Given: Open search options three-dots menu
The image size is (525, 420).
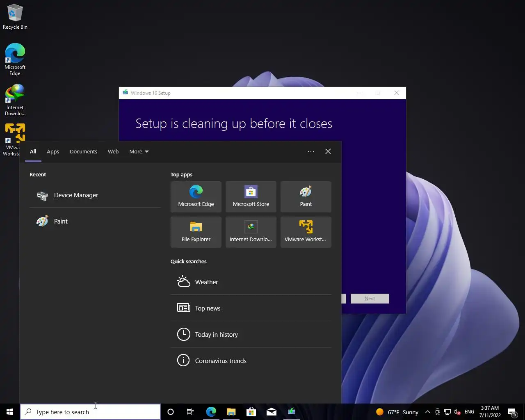Looking at the screenshot, I should [x=311, y=151].
